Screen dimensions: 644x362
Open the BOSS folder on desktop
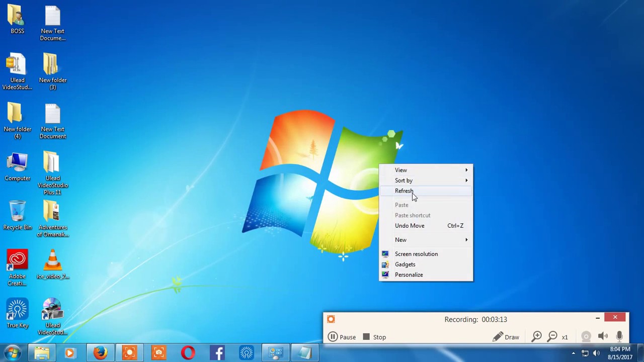tap(17, 20)
